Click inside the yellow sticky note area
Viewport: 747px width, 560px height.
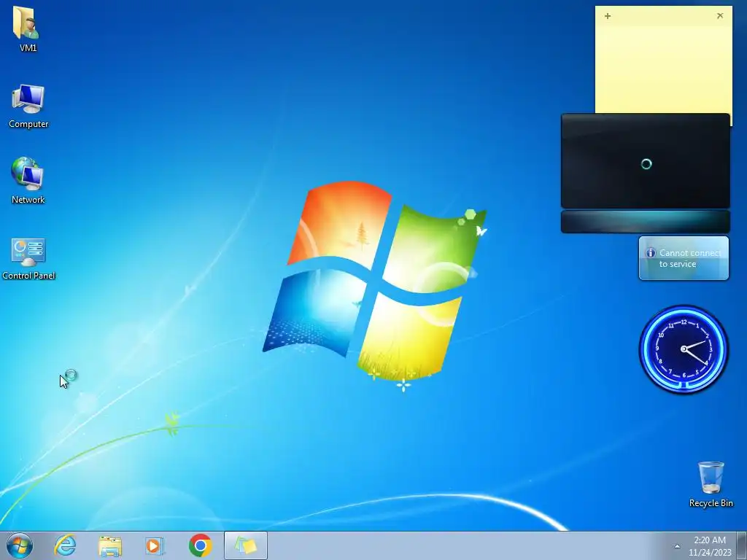click(x=664, y=69)
